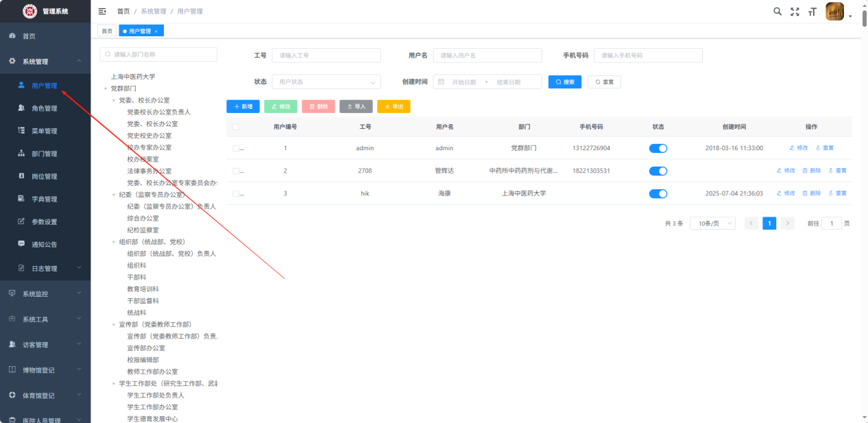
Task: Switch to the 首页 tab
Action: [x=107, y=31]
